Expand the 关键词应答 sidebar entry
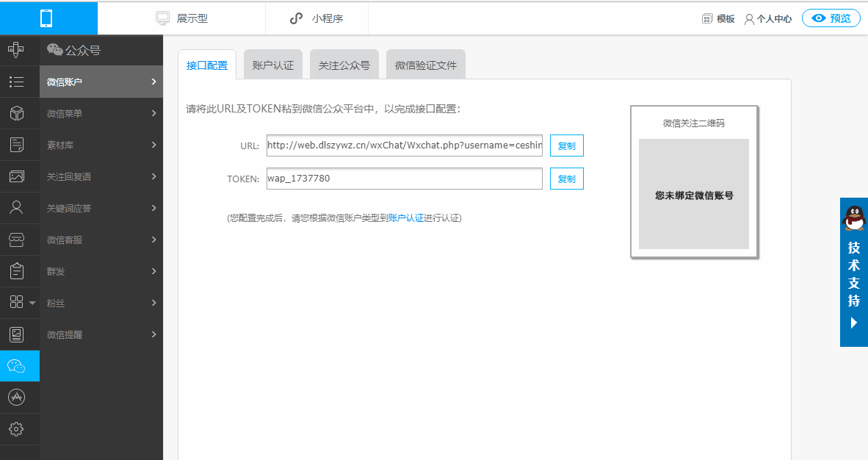This screenshot has height=460, width=868. click(x=101, y=208)
